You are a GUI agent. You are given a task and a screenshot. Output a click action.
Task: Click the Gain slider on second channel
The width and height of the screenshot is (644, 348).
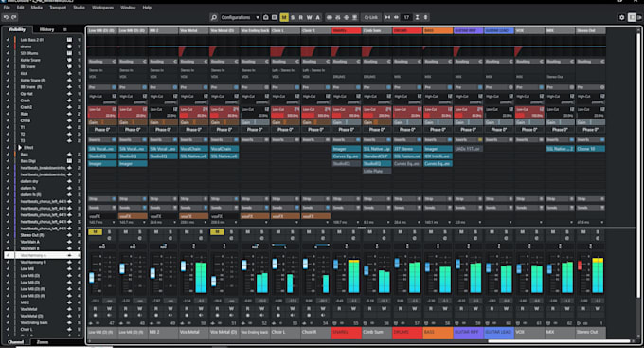[x=133, y=122]
